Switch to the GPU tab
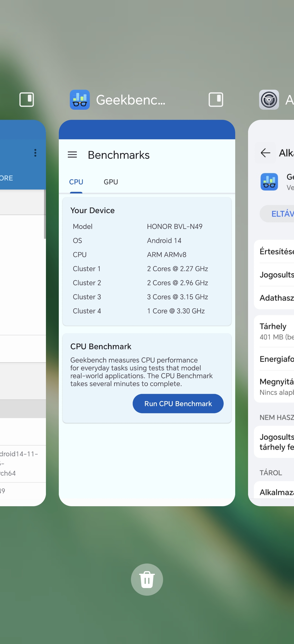The width and height of the screenshot is (294, 644). tap(111, 182)
